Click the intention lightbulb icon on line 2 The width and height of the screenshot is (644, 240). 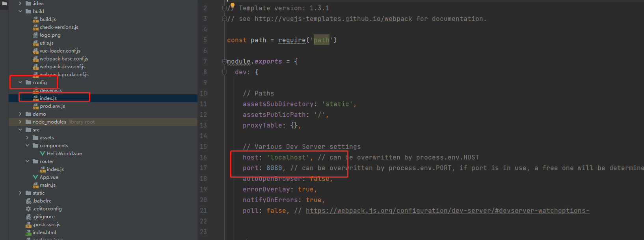click(x=232, y=6)
